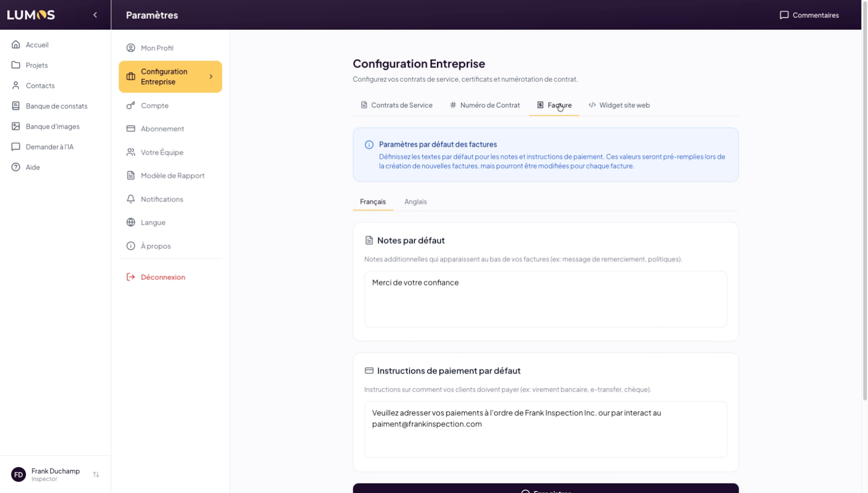Click the Déconnexion logout icon

131,277
